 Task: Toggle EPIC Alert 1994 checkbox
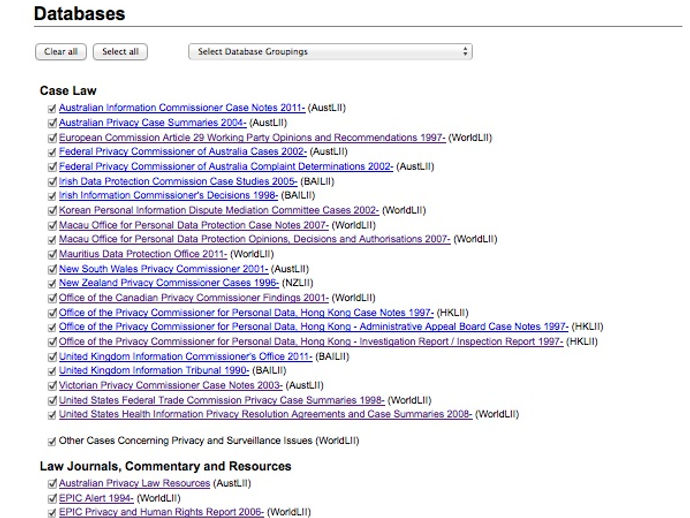[52, 499]
